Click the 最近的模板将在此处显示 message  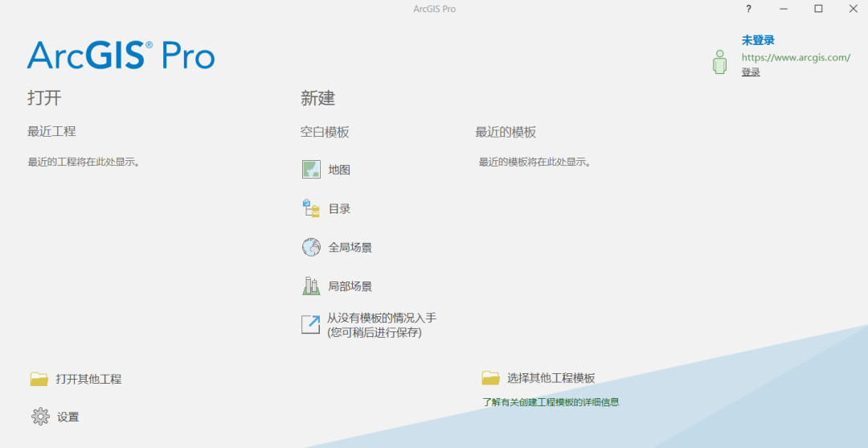tap(534, 162)
